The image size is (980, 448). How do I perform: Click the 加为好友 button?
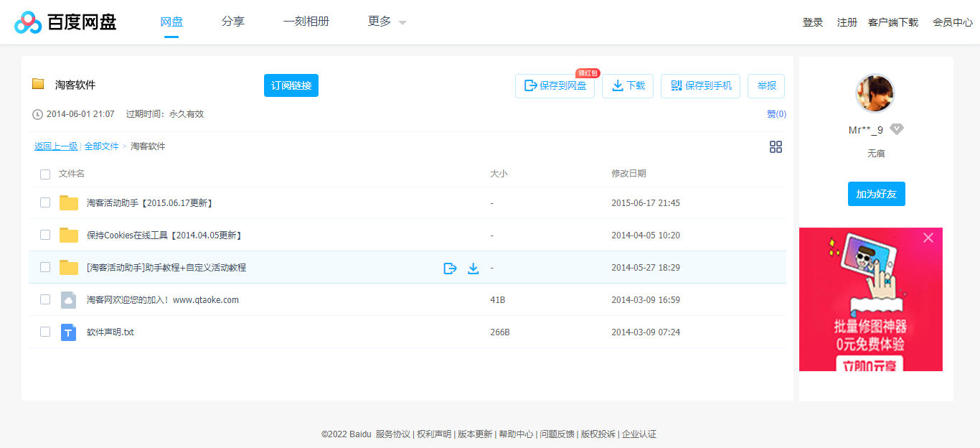pyautogui.click(x=876, y=193)
